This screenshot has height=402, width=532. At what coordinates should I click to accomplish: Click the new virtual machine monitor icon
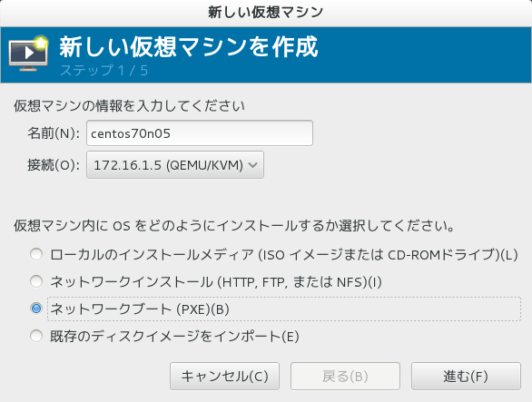pos(28,53)
